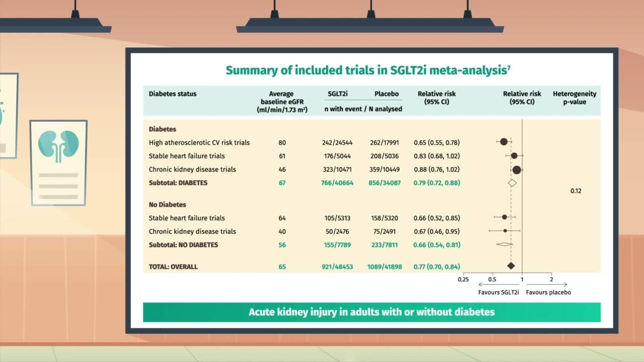Click the green Acute kidney injury banner
This screenshot has width=644, height=362.
click(x=371, y=312)
